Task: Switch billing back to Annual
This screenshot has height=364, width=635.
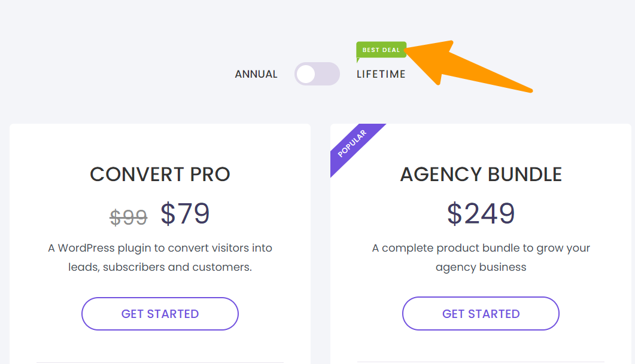Action: pyautogui.click(x=306, y=74)
